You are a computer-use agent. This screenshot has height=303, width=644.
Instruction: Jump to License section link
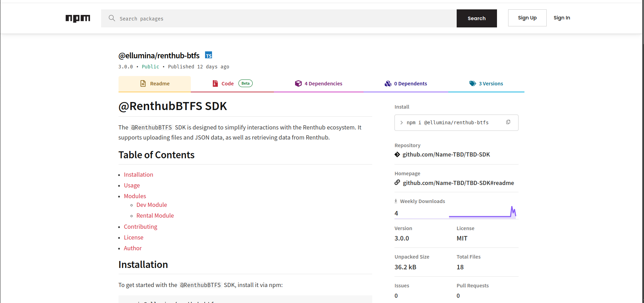[133, 237]
